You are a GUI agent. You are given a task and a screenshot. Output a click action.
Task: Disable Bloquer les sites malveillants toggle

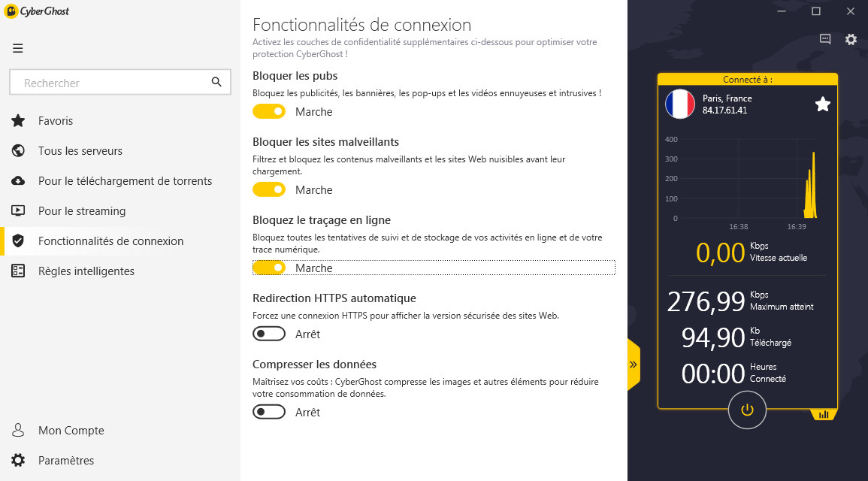point(269,189)
